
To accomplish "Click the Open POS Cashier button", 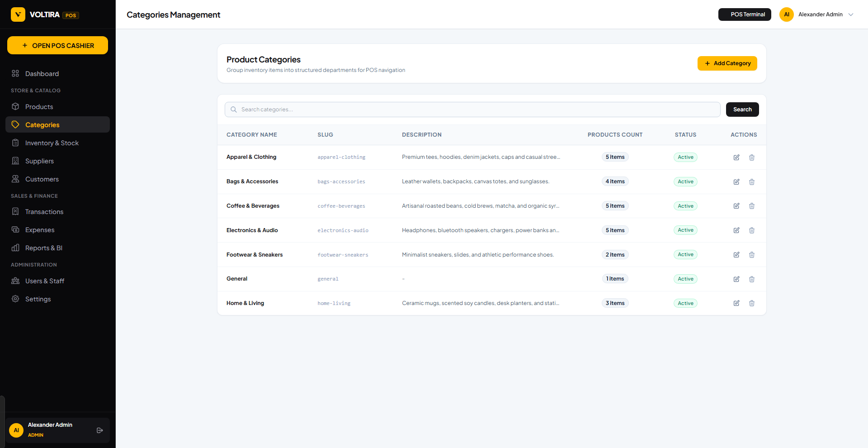I will [57, 45].
